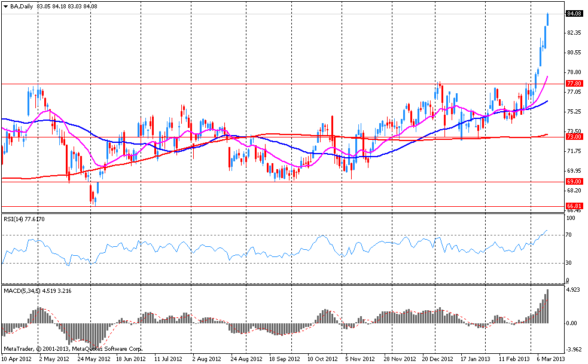The height and width of the screenshot is (364, 588).
Task: Select the 10 Apr 2012 date label
Action: (16, 359)
